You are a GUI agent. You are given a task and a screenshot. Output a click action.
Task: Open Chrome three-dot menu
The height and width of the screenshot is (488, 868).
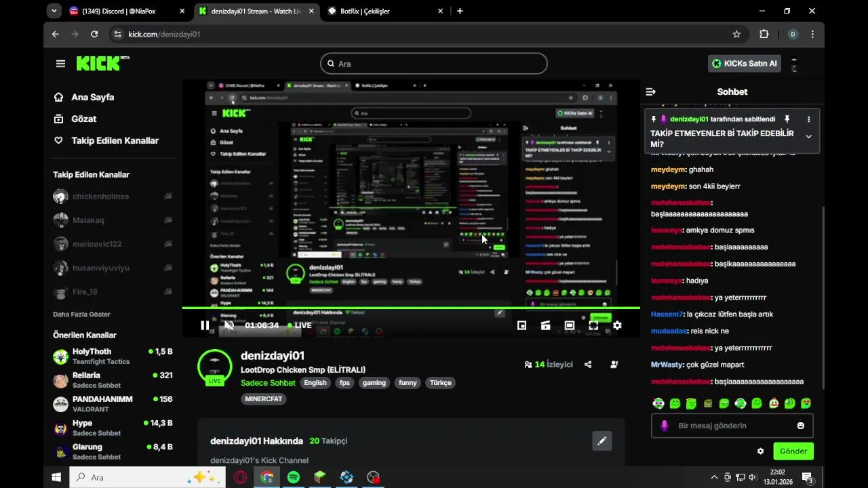(x=812, y=34)
